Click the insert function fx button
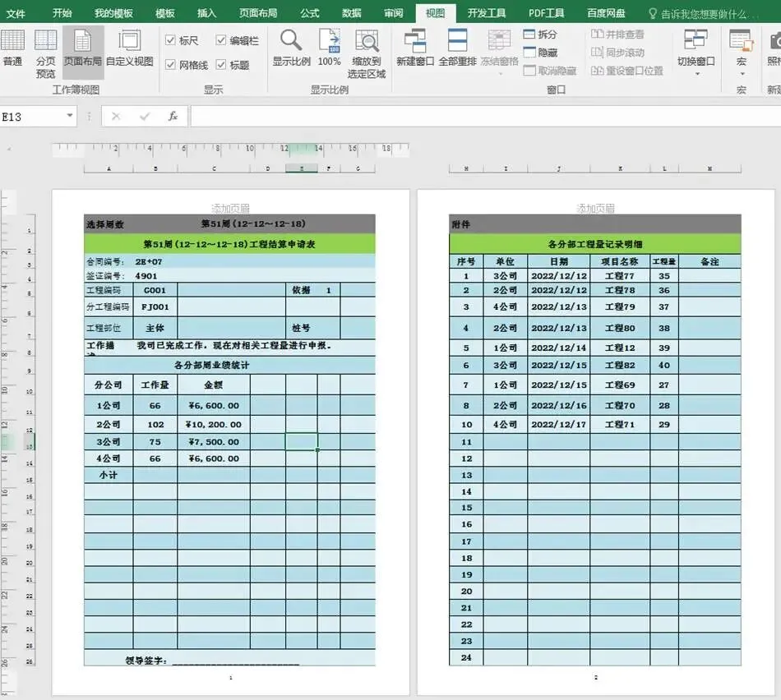Viewport: 781px width, 700px height. [x=173, y=117]
